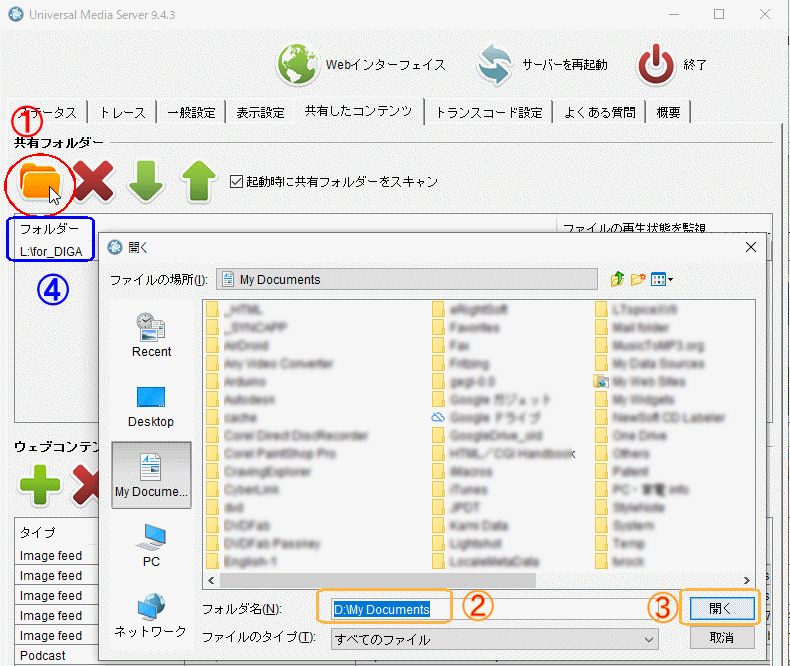790x666 pixels.
Task: Click the red power quit icon
Action: pyautogui.click(x=656, y=65)
